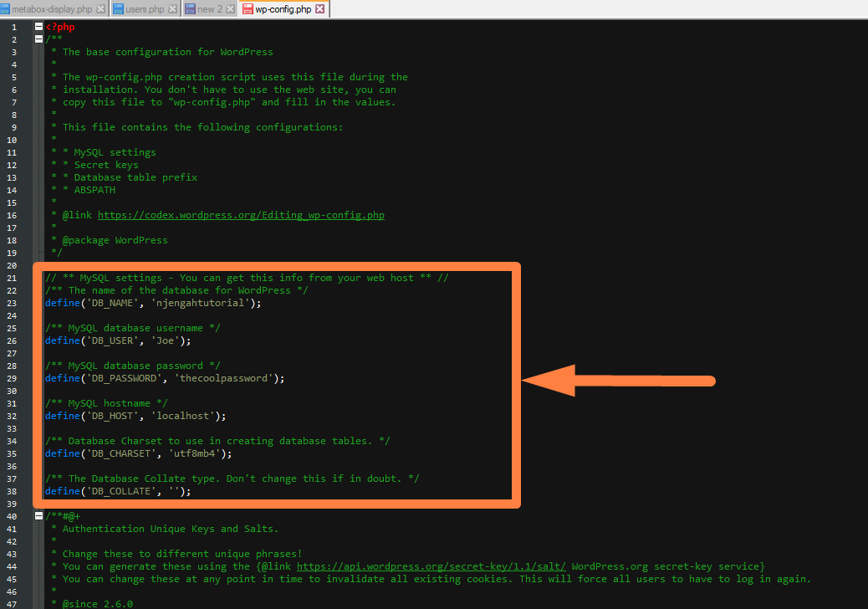Viewport: 868px width, 609px height.
Task: Click the 'localhost' hostname value
Action: (182, 416)
